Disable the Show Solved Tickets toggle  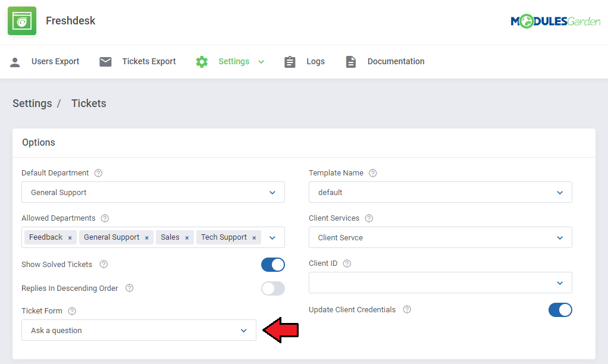pos(273,265)
